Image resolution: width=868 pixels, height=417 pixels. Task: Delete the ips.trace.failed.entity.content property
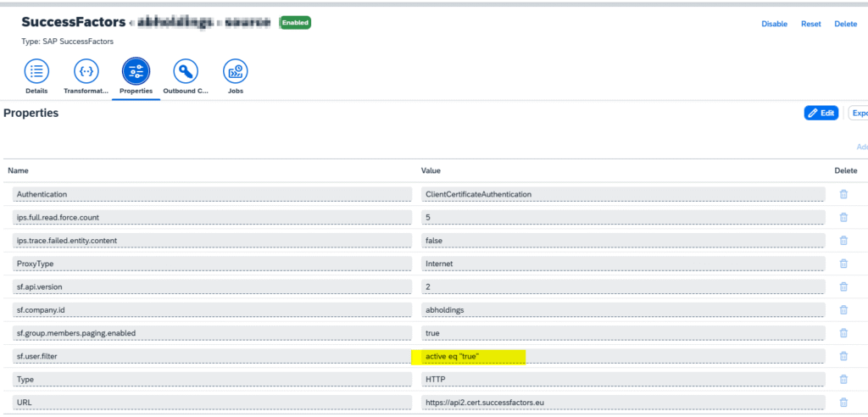click(843, 241)
